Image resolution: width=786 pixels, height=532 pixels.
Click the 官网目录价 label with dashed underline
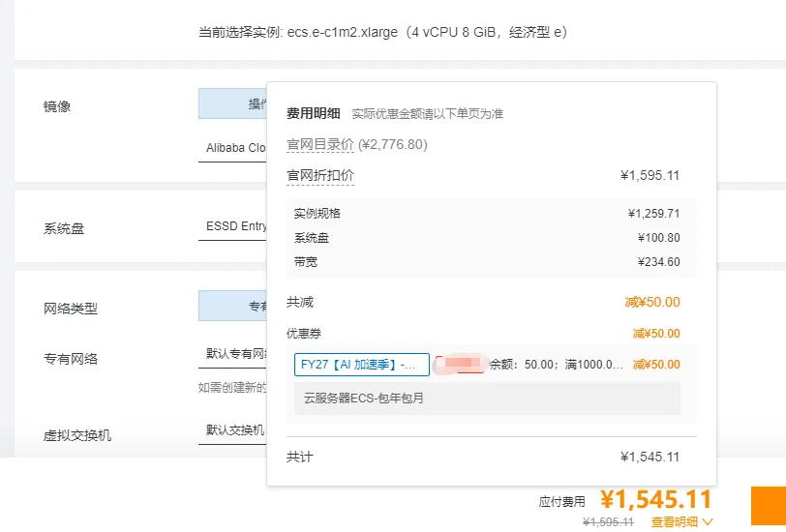pos(320,145)
